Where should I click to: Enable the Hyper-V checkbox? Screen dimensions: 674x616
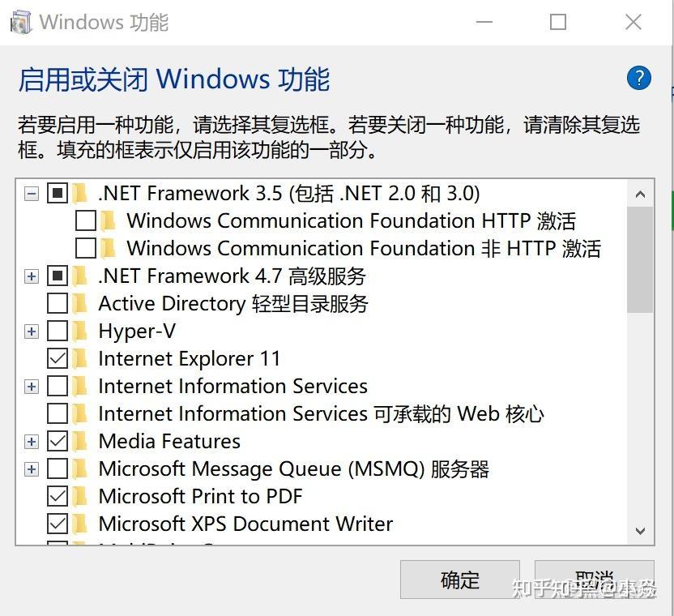point(57,331)
